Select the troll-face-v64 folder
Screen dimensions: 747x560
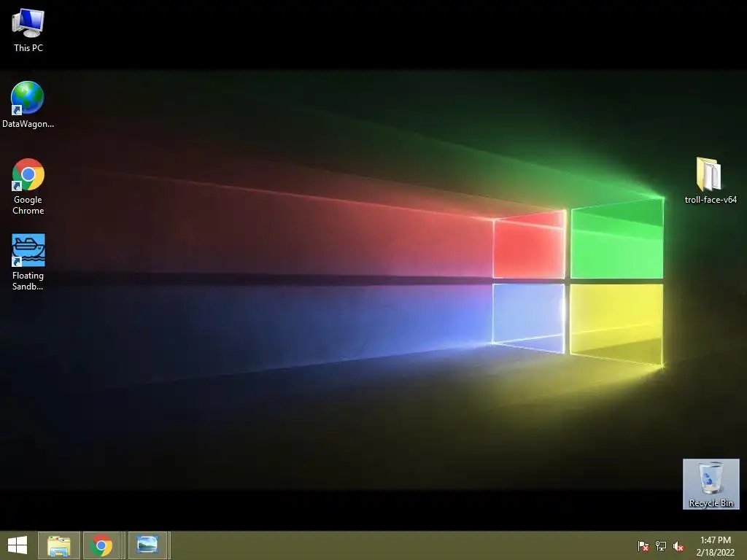pos(709,174)
